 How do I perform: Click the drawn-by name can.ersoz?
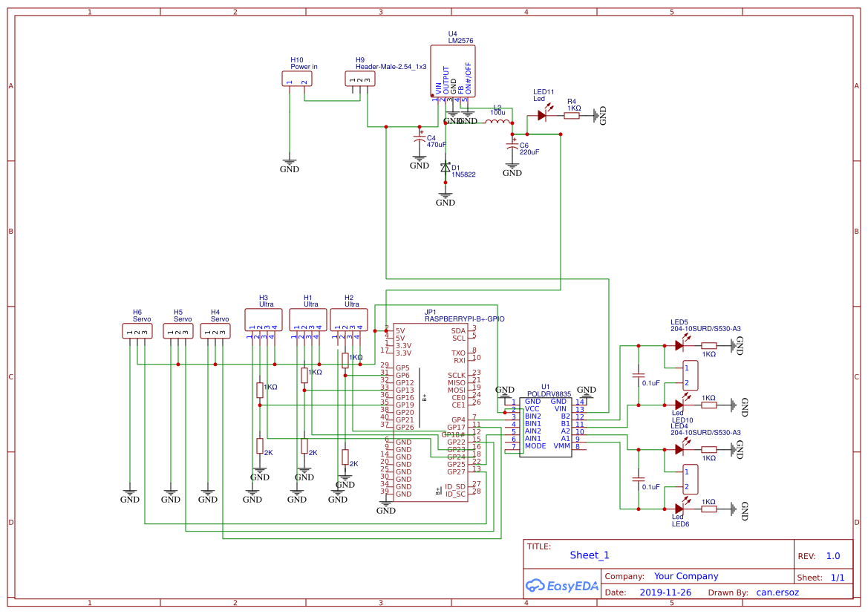777,592
